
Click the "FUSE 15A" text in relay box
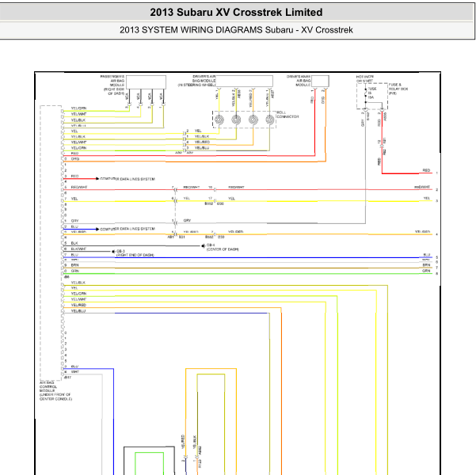[x=372, y=93]
